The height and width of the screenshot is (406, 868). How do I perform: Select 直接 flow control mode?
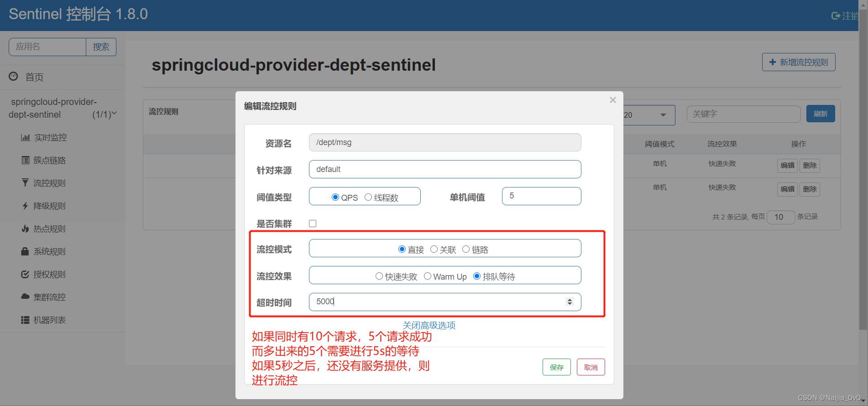pyautogui.click(x=402, y=249)
